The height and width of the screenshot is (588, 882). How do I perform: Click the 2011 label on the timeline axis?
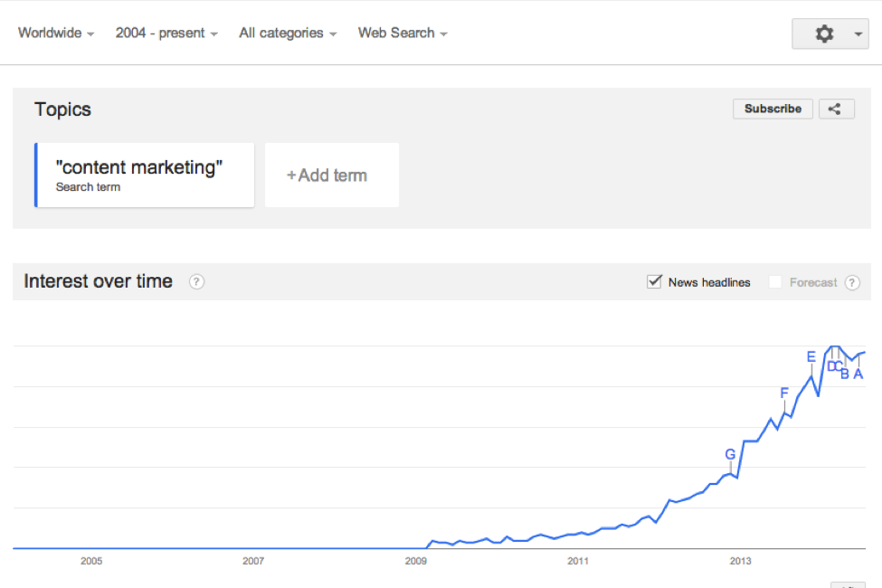pos(578,561)
